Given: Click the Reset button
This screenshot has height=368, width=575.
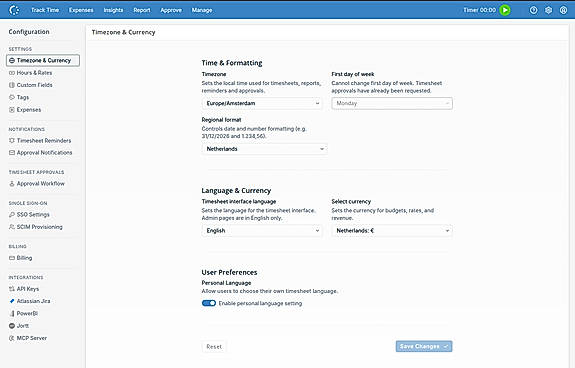Looking at the screenshot, I should pos(214,347).
